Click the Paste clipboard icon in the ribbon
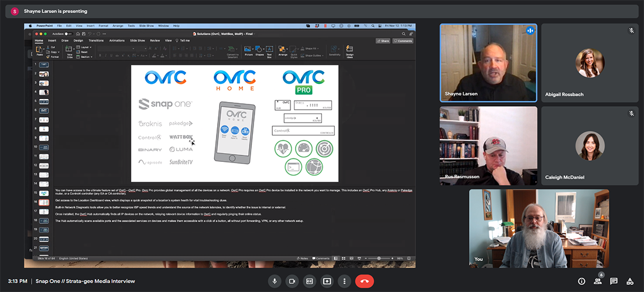The width and height of the screenshot is (644, 292). point(39,50)
